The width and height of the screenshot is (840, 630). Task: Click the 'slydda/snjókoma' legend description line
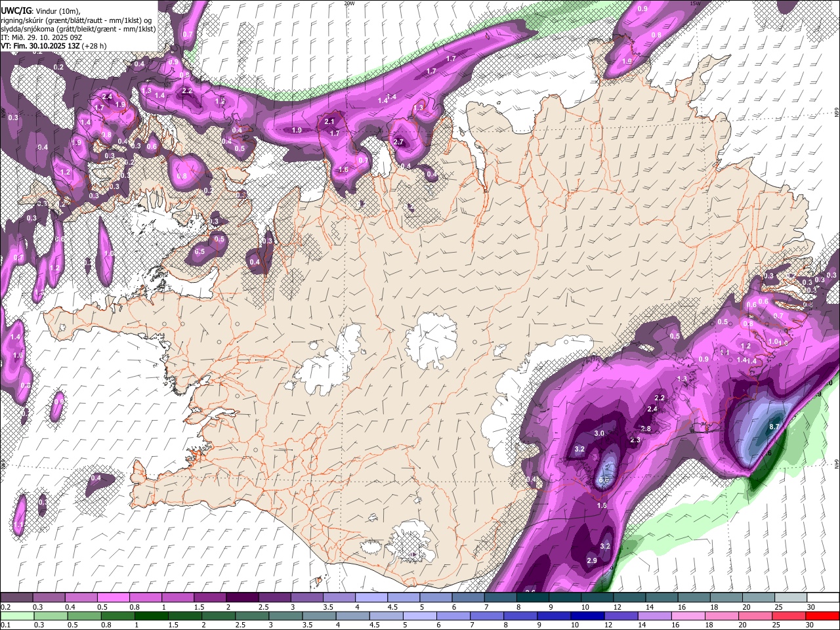click(78, 29)
